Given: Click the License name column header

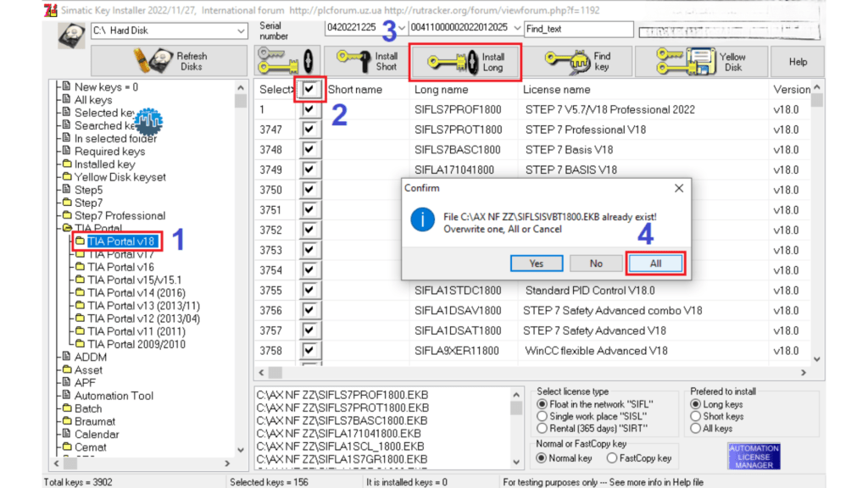Looking at the screenshot, I should (x=556, y=90).
